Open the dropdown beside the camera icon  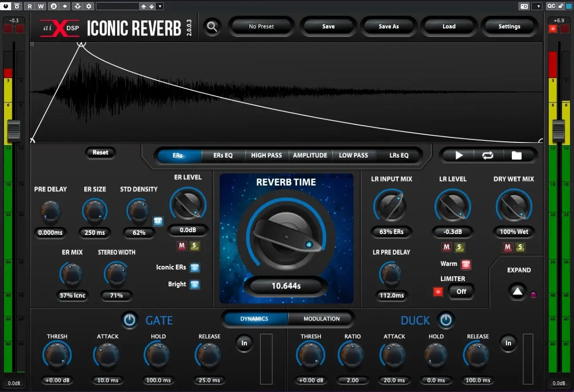click(x=537, y=6)
